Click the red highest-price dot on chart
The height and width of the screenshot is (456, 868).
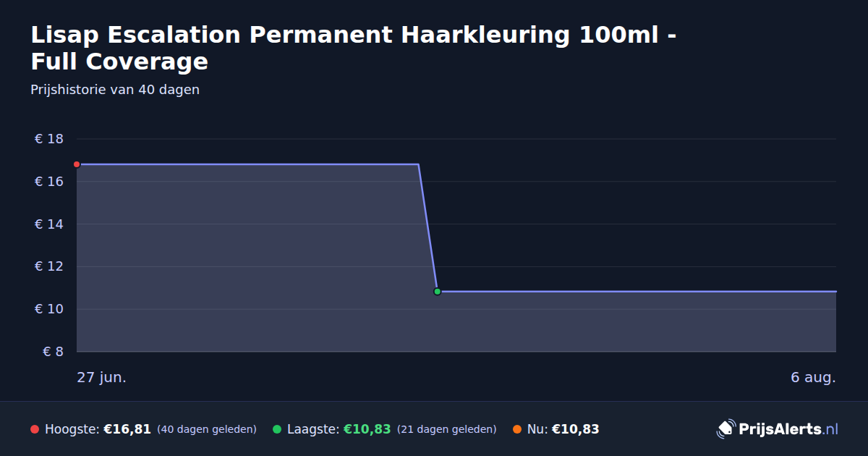pos(77,164)
